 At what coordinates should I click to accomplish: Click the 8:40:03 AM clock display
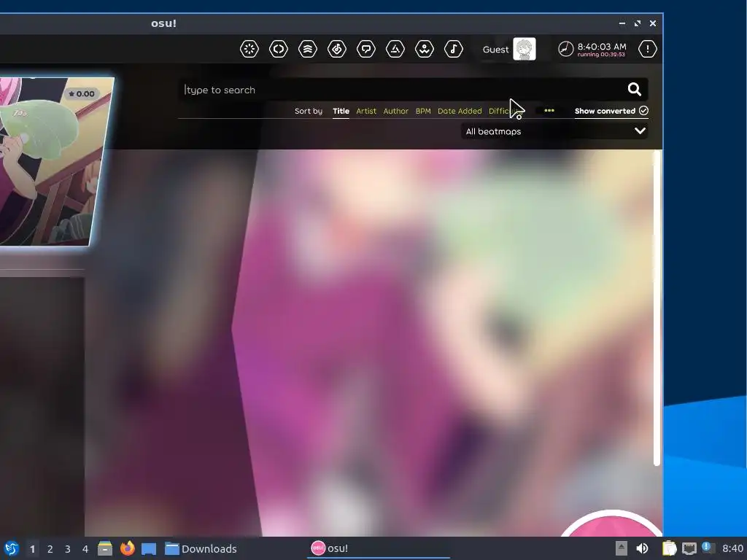pyautogui.click(x=602, y=47)
